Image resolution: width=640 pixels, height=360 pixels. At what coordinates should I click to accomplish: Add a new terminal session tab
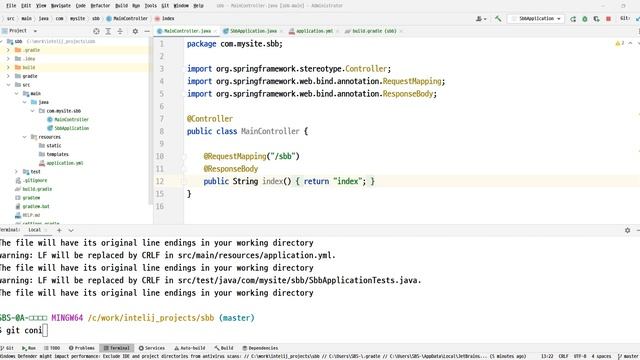pyautogui.click(x=59, y=230)
